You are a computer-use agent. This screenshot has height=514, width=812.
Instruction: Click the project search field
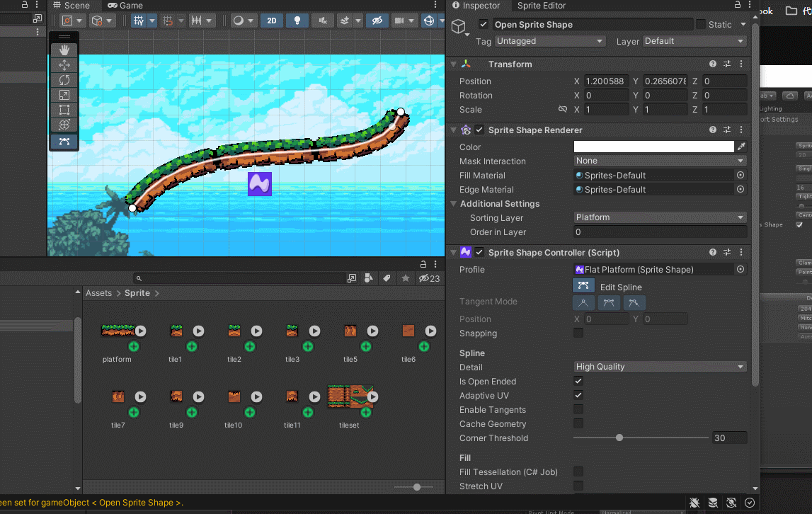pyautogui.click(x=239, y=278)
